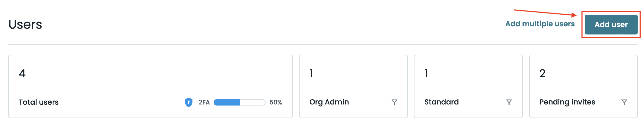Select the Org Admin label
The image size is (644, 140).
pos(329,102)
